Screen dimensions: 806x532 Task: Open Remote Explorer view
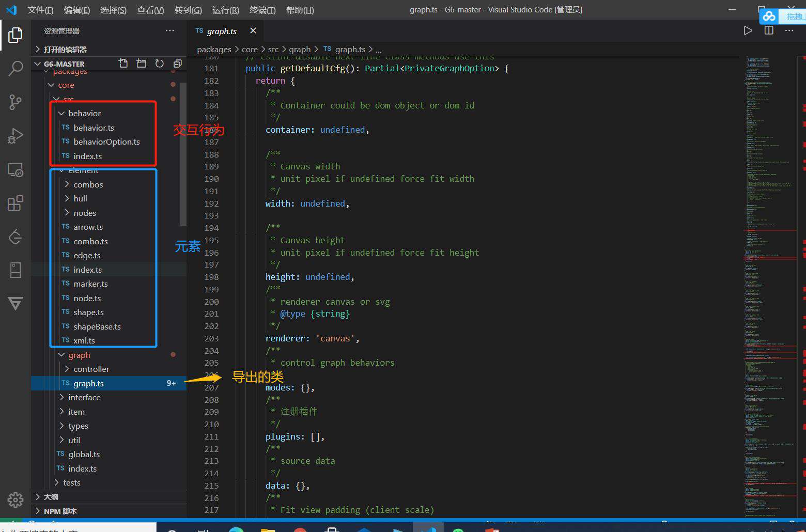[16, 169]
